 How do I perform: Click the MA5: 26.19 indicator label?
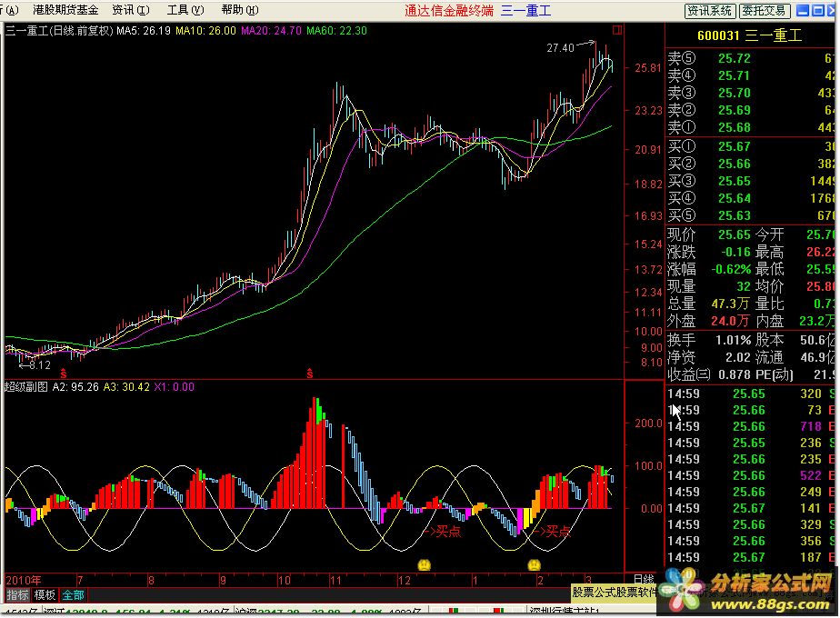pyautogui.click(x=144, y=31)
